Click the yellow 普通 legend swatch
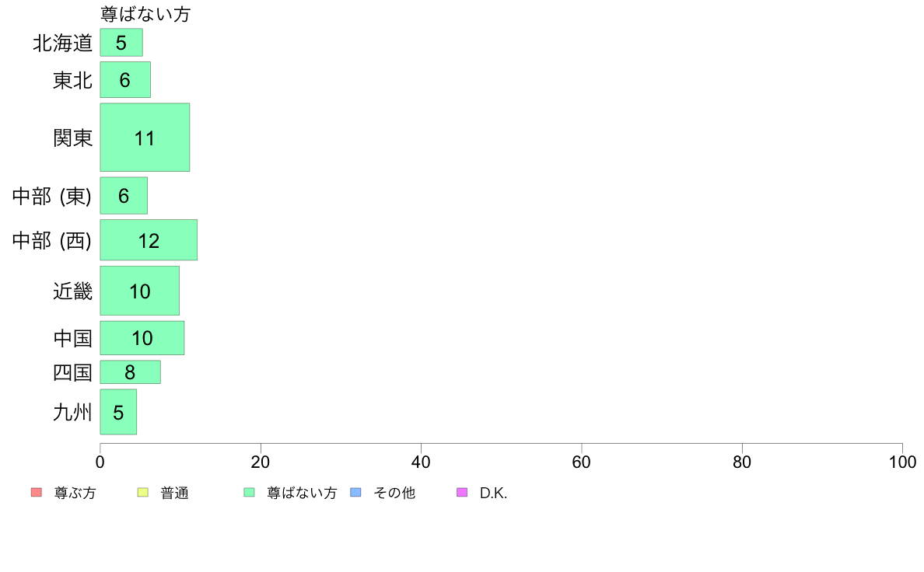 click(142, 493)
